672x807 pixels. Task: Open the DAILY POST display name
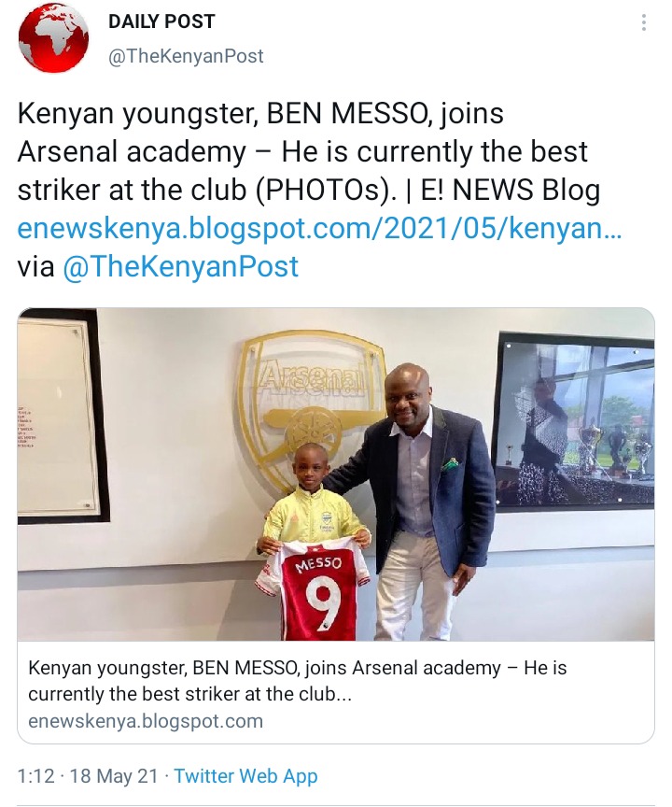pyautogui.click(x=162, y=21)
